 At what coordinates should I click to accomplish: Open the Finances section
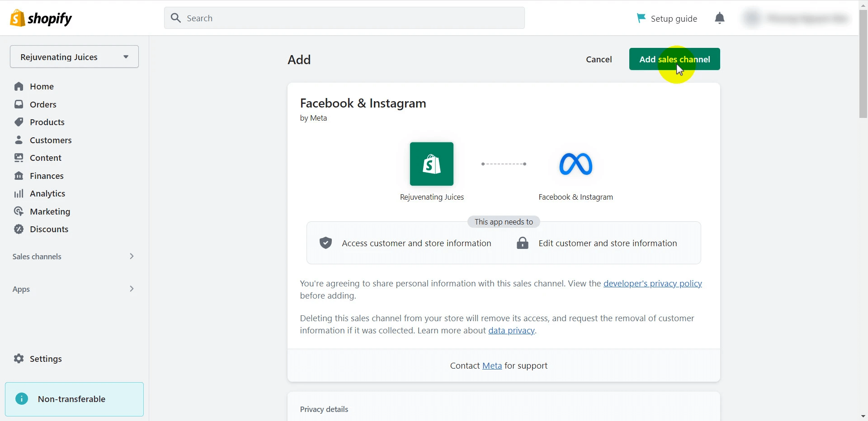(x=46, y=176)
